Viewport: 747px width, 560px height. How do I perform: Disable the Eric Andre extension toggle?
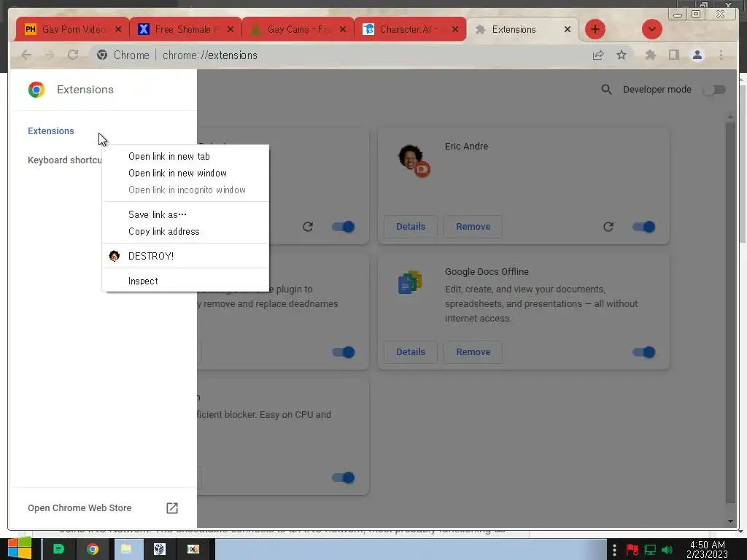[x=643, y=227]
